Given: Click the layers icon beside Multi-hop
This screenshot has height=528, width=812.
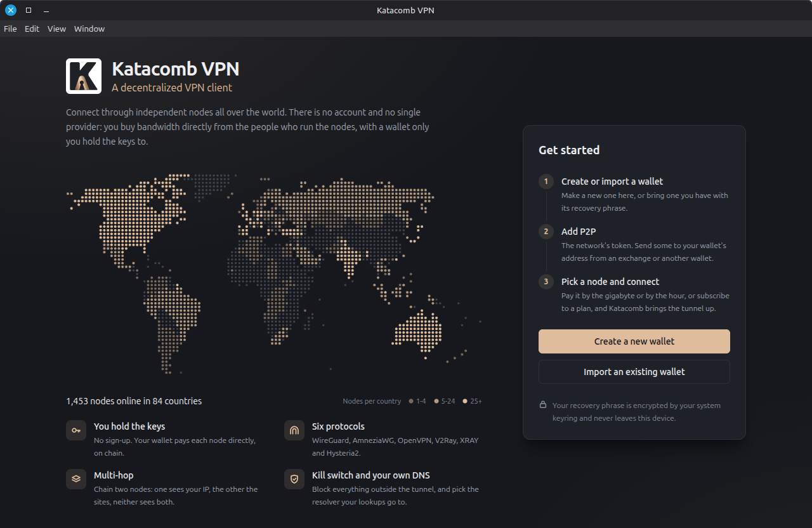Looking at the screenshot, I should pyautogui.click(x=76, y=479).
